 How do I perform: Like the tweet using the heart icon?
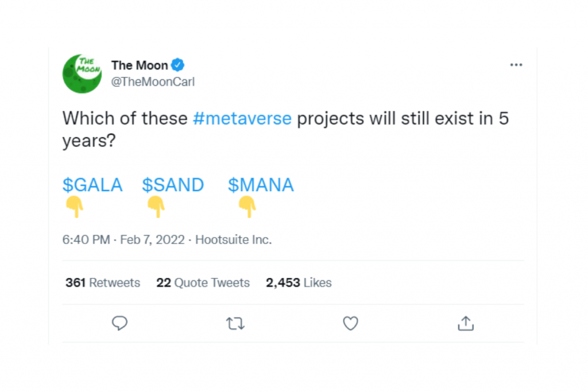pos(350,323)
